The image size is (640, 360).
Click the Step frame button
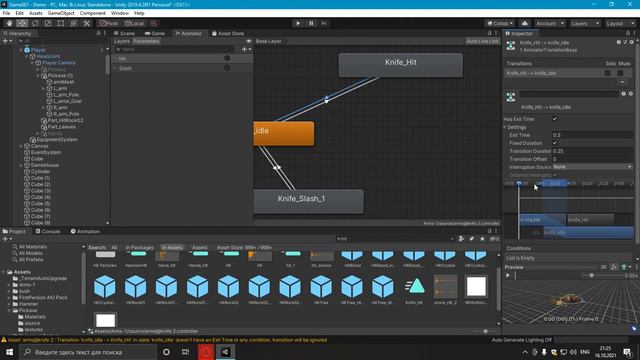[x=324, y=23]
